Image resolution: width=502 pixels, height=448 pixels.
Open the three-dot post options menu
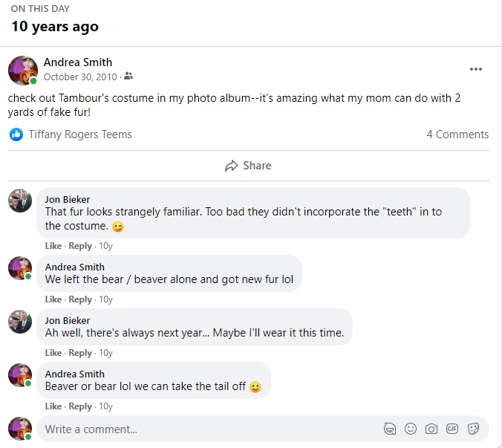point(476,69)
